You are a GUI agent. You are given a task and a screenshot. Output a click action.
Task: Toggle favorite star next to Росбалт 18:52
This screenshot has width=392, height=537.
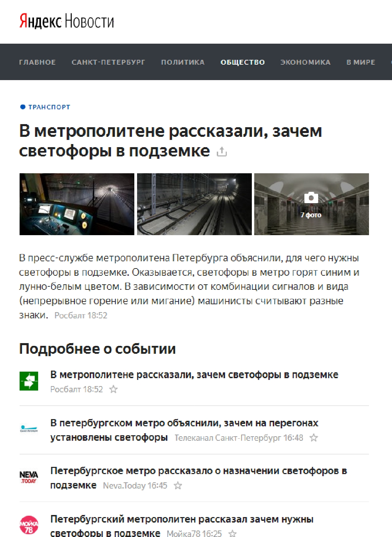coord(113,389)
